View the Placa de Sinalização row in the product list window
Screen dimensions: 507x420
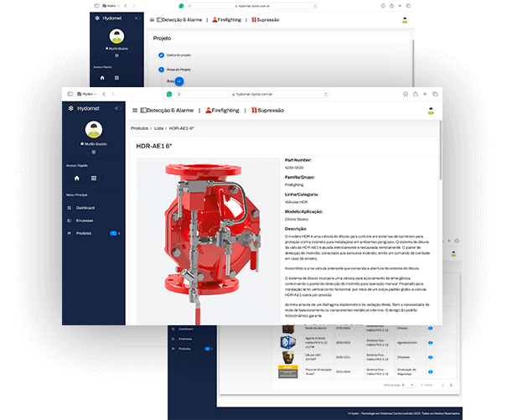coord(431,371)
